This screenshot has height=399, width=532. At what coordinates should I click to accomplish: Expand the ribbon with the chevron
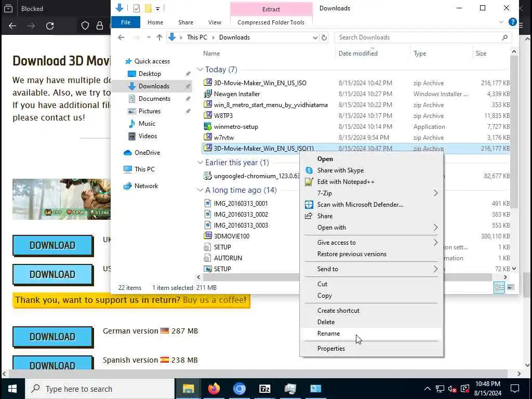[501, 22]
